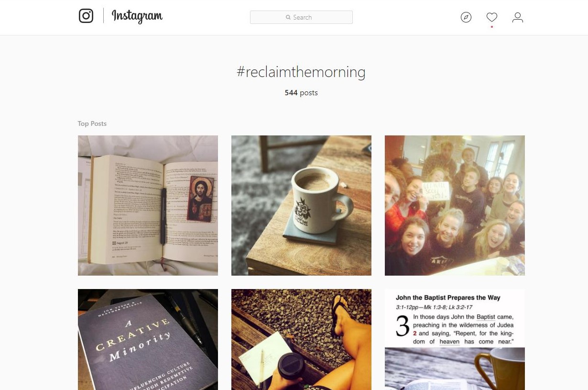Open the Explore compass icon
The width and height of the screenshot is (588, 390).
(466, 18)
